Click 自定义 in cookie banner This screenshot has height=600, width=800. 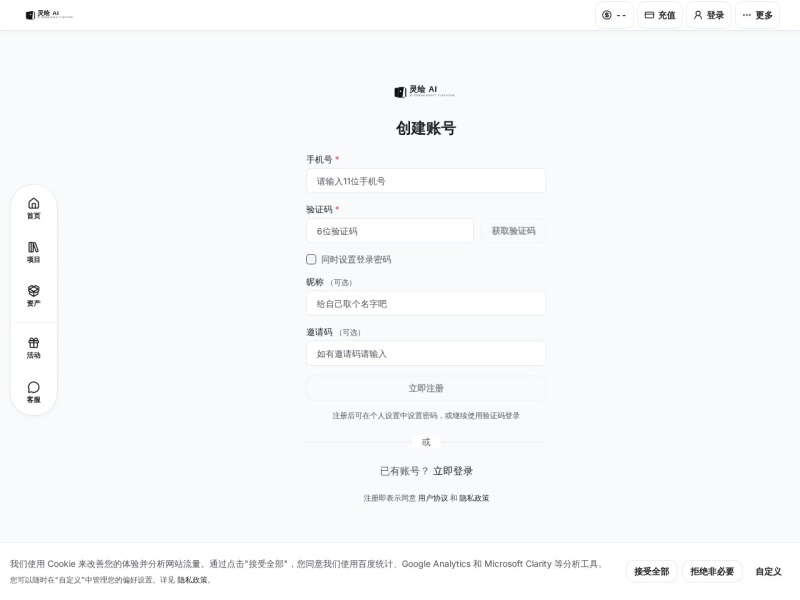768,571
